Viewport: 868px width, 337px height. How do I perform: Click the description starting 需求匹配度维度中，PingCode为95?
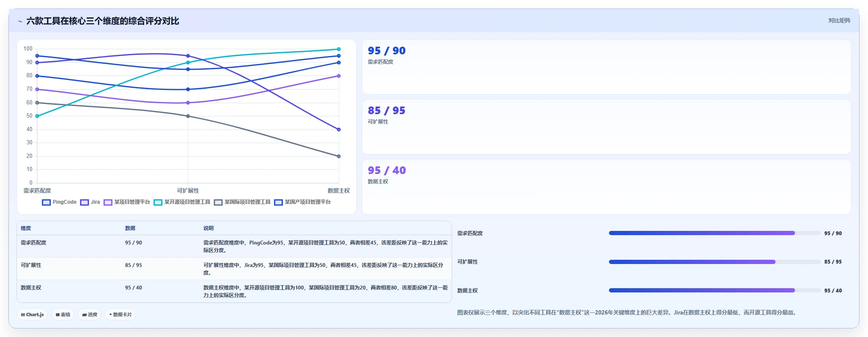[x=325, y=247]
